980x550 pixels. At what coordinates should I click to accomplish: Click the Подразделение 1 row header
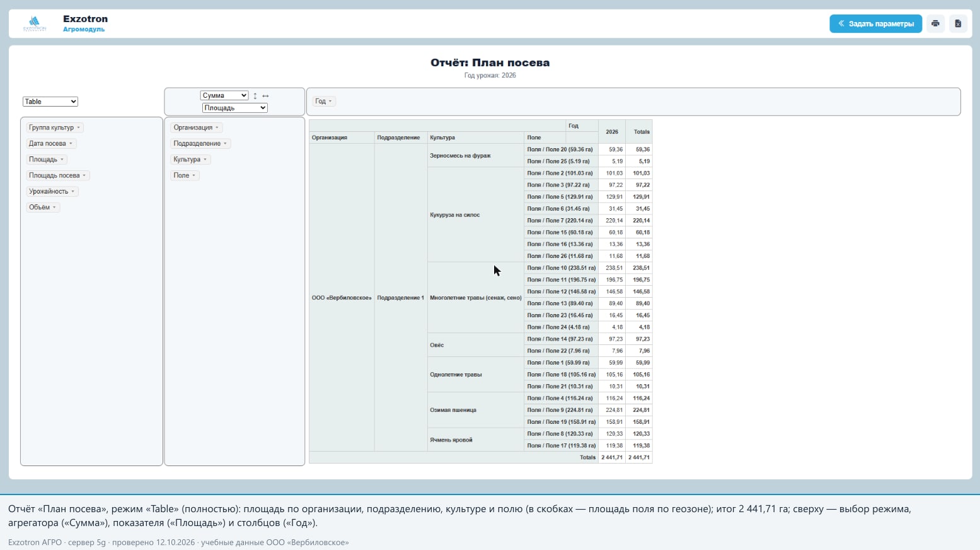(401, 298)
